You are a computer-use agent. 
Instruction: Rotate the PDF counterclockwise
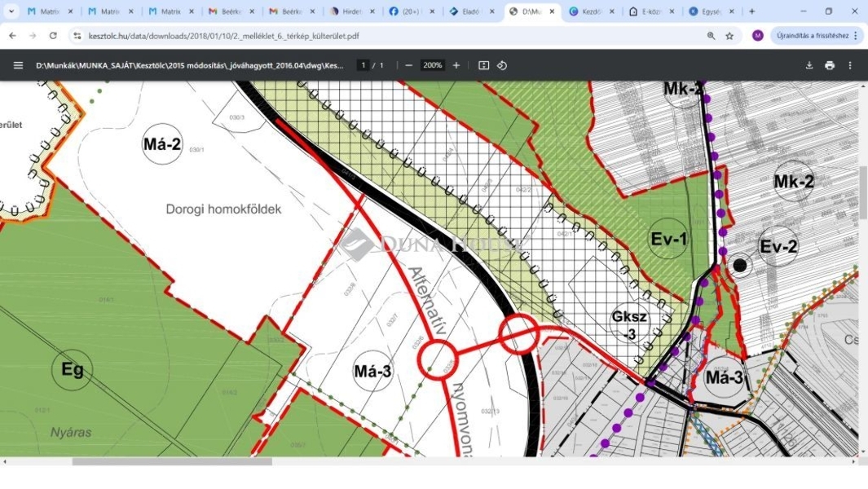tap(502, 65)
